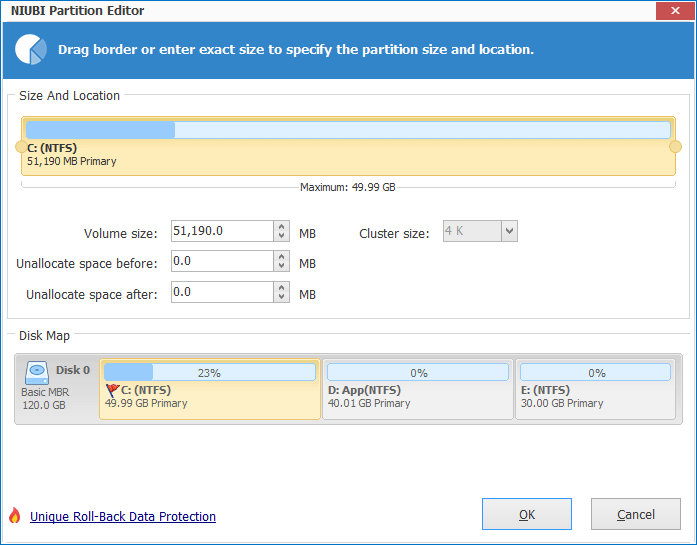
Task: Click left border handle of C: partition bar
Action: pos(21,147)
